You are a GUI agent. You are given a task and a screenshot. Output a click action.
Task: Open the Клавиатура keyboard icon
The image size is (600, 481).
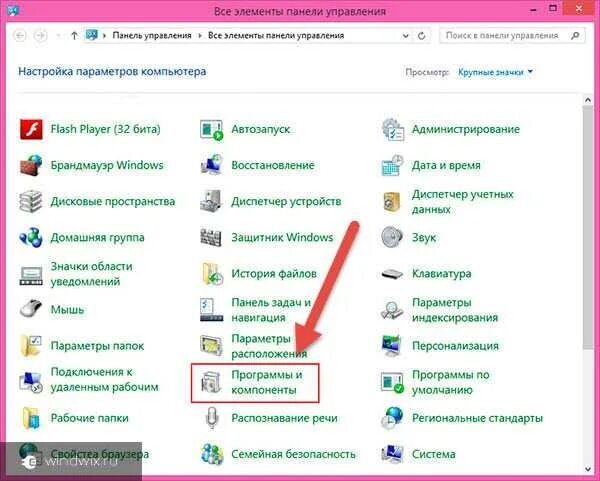(393, 274)
